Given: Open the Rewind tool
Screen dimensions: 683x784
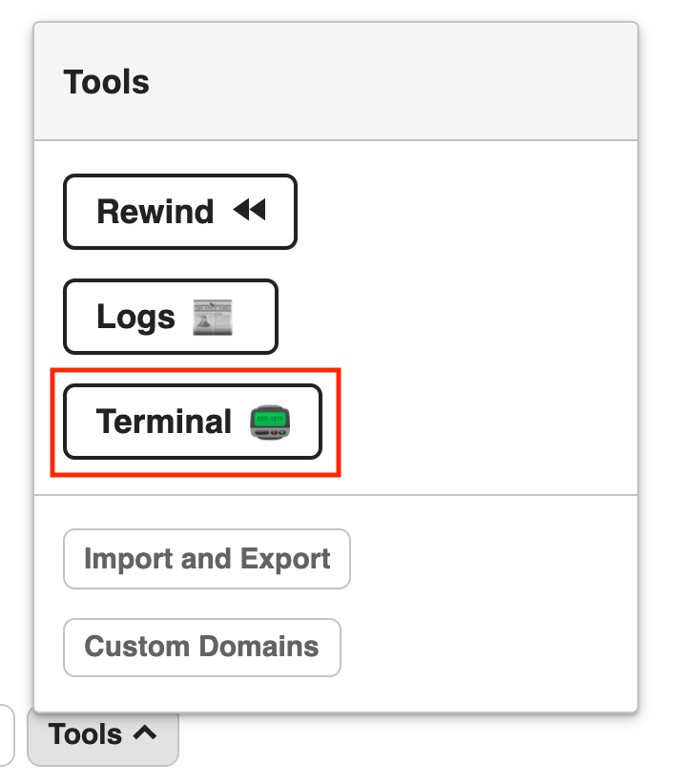Looking at the screenshot, I should pos(179,212).
